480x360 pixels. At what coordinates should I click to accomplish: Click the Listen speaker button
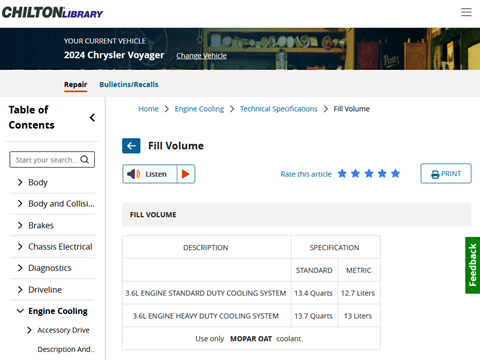tap(150, 174)
